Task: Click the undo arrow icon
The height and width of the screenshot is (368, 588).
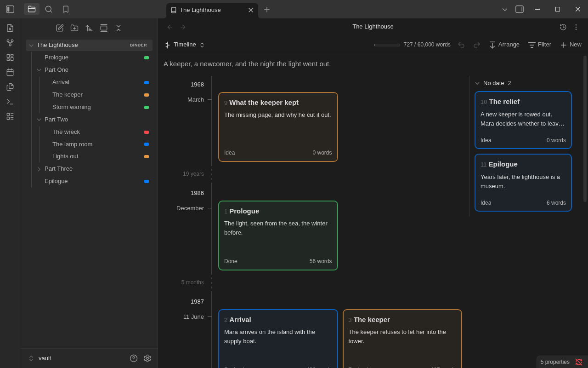Action: coord(461,45)
